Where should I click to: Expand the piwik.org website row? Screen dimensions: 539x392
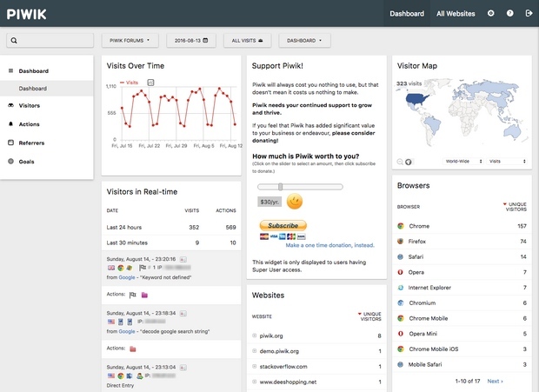click(255, 336)
